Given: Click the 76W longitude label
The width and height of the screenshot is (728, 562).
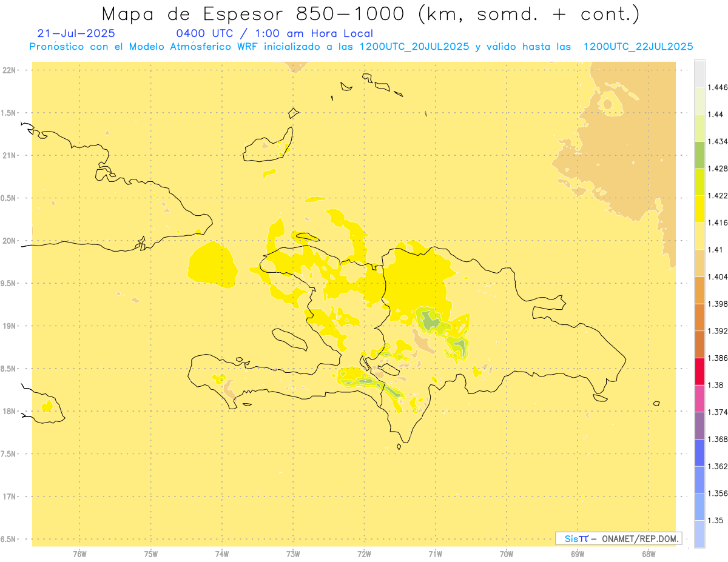Looking at the screenshot, I should [x=79, y=554].
